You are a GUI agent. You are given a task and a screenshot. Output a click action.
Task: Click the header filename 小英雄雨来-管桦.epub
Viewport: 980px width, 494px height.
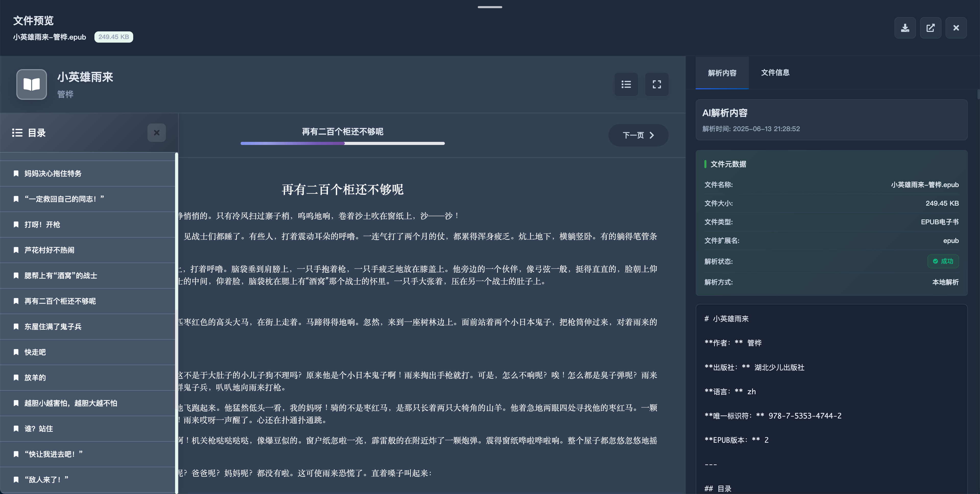[x=50, y=37]
